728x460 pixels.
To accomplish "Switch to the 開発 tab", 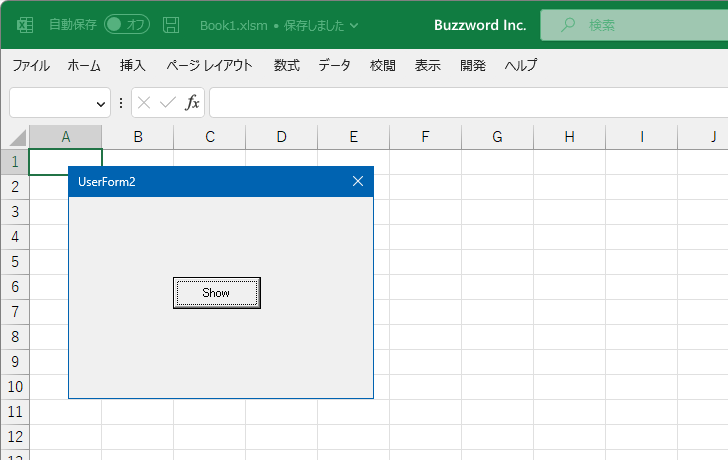I will 473,65.
